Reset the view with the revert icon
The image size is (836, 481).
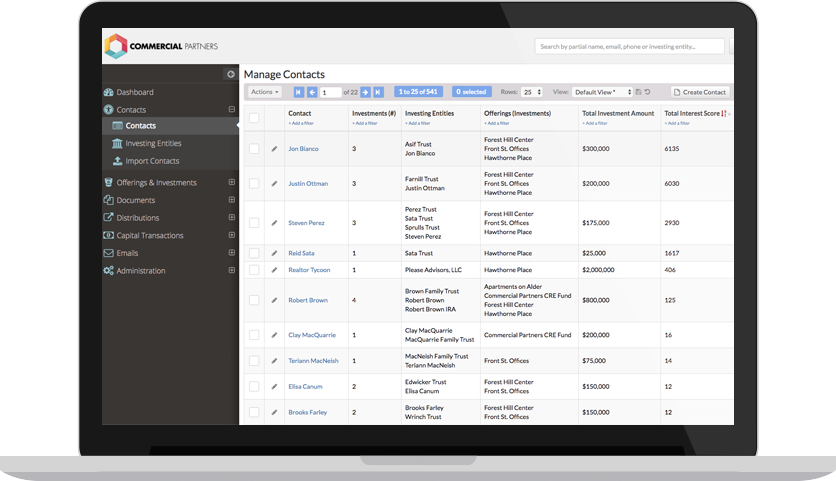[x=648, y=92]
